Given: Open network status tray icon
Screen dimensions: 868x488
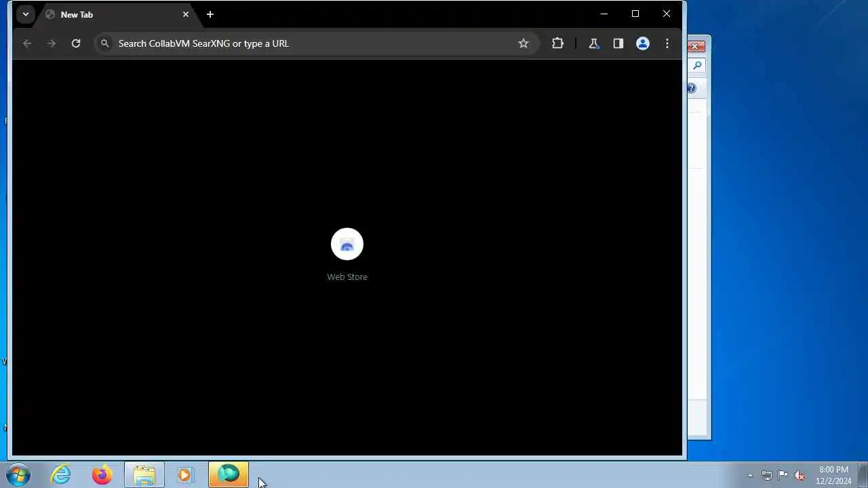Looking at the screenshot, I should click(x=767, y=475).
